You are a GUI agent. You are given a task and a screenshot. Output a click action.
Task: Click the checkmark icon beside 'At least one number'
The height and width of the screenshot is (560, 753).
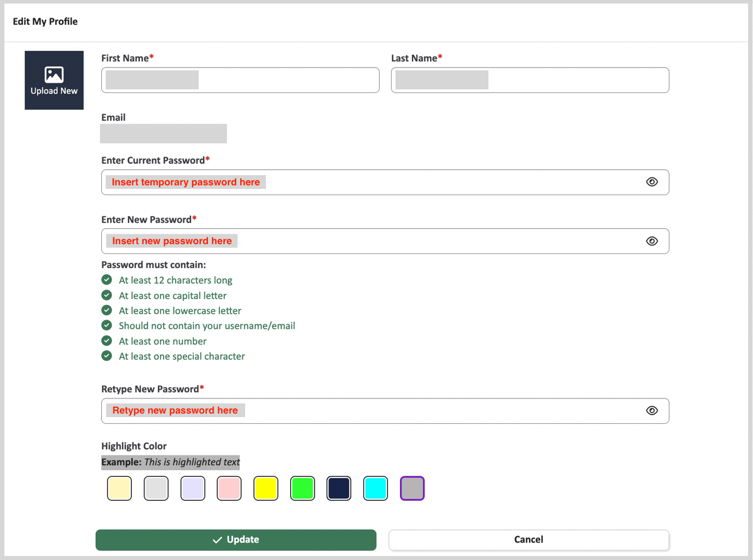tap(107, 340)
